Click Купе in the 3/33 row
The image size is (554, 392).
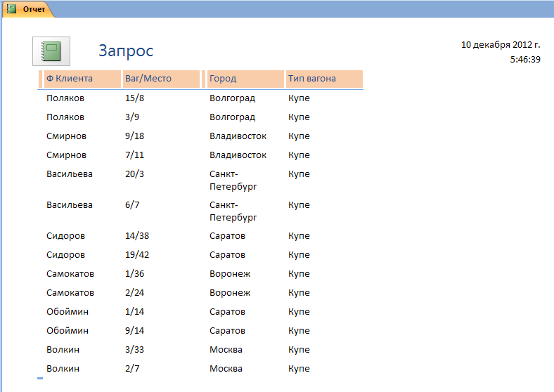[299, 350]
